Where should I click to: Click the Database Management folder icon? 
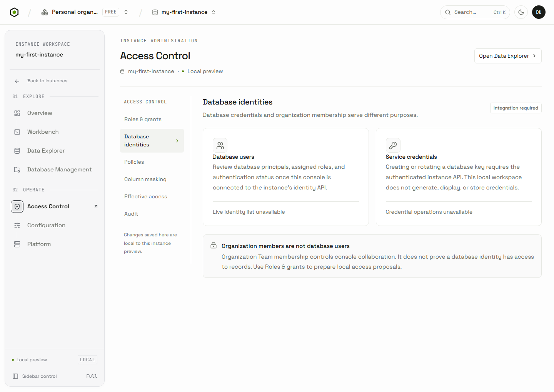coord(17,169)
